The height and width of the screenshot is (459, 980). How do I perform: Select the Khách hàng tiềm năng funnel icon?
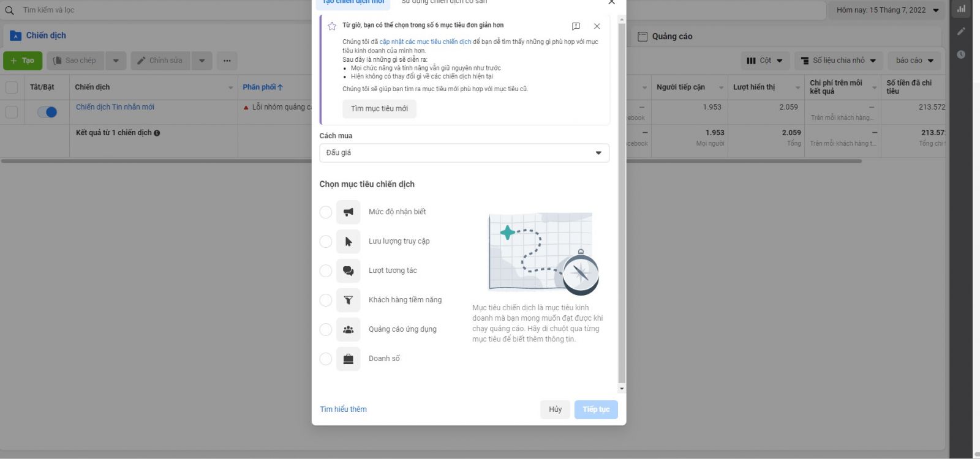[x=348, y=300]
